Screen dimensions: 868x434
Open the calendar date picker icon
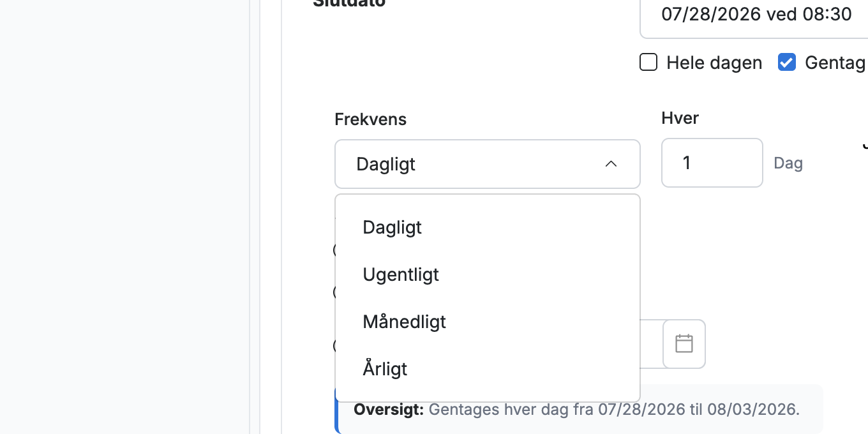pyautogui.click(x=684, y=344)
